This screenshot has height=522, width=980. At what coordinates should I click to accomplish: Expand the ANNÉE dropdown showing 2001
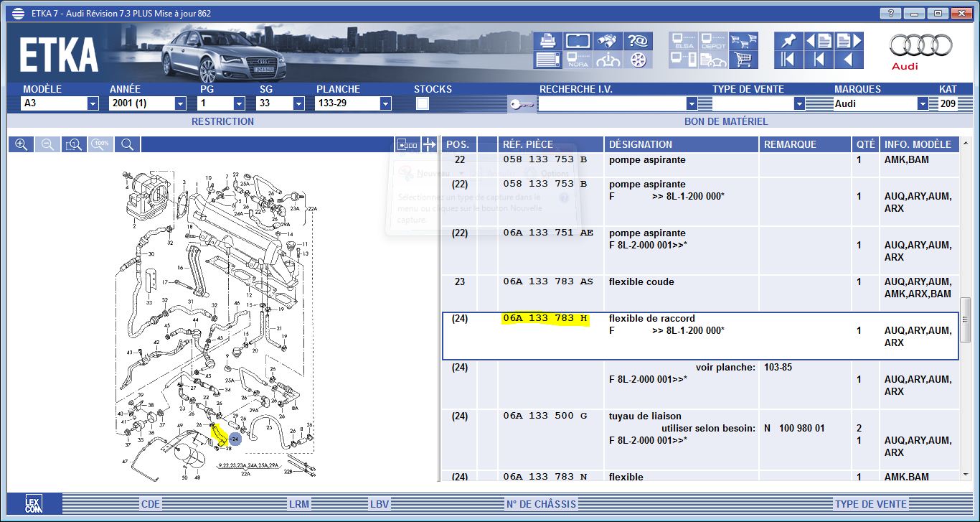point(180,103)
